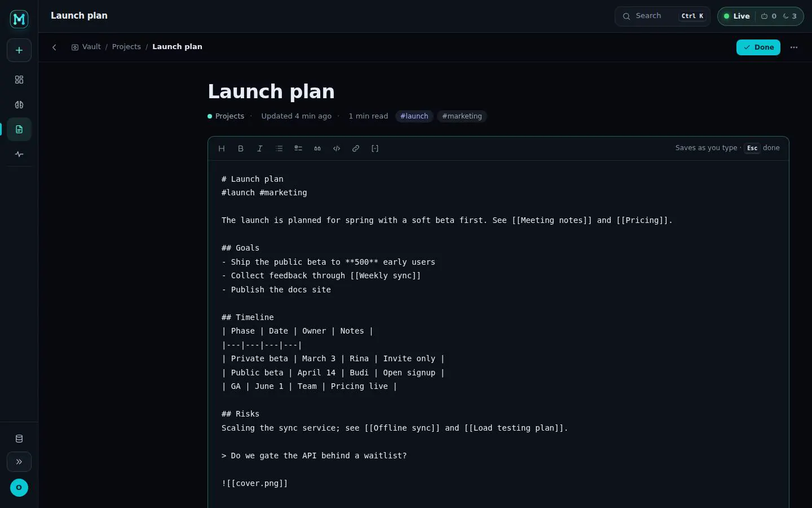The width and height of the screenshot is (812, 508).
Task: Open the activity pulse icon in sidebar
Action: point(19,154)
